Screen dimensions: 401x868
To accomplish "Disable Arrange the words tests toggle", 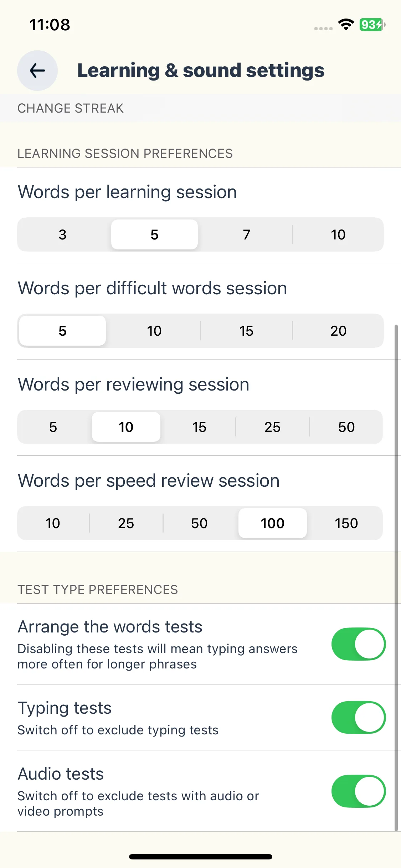I will tap(359, 644).
